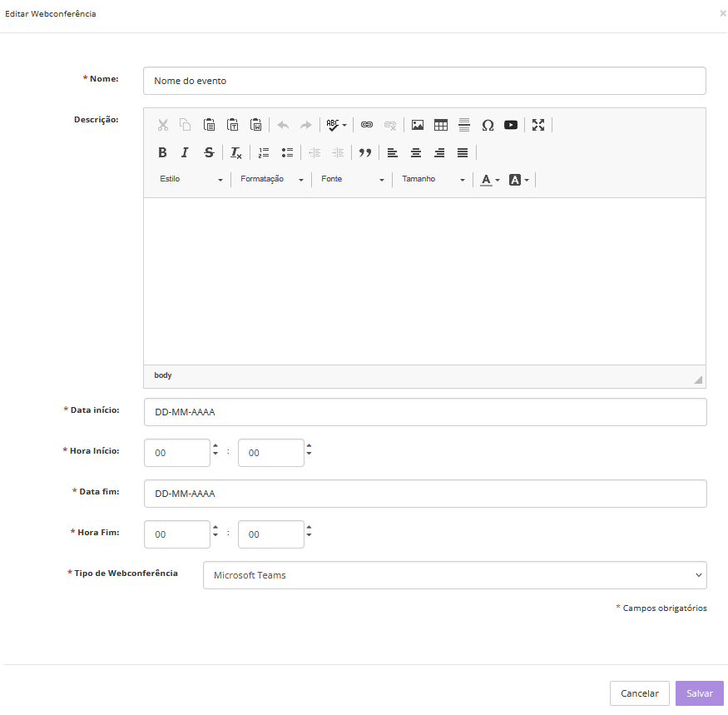Click the Data início date field
This screenshot has width=728, height=715.
pyautogui.click(x=424, y=412)
